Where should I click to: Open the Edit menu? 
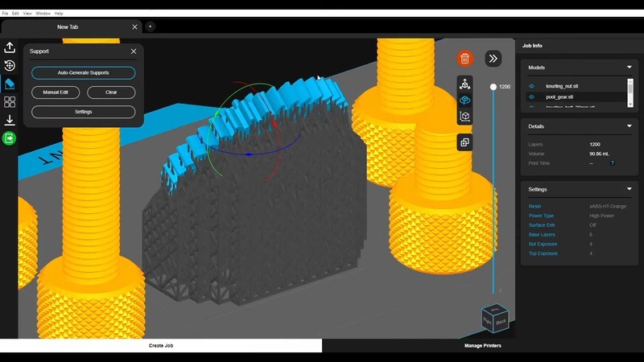(15, 14)
